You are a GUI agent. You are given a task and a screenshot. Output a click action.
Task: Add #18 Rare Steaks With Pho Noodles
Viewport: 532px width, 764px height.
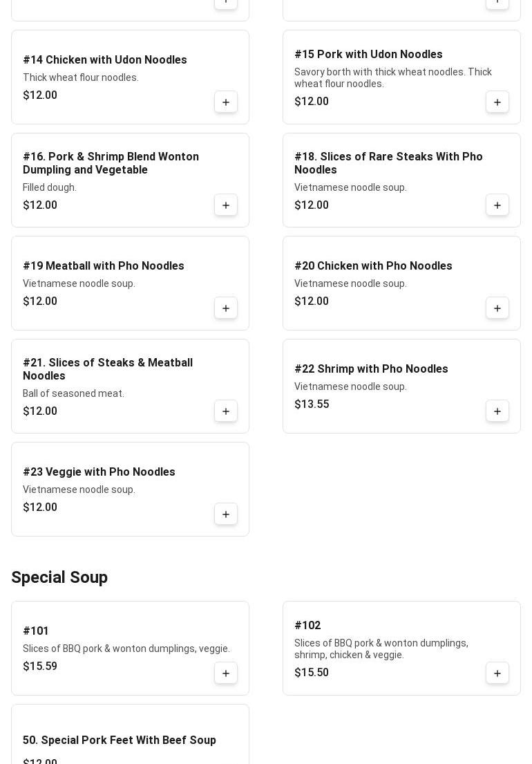pos(497,205)
